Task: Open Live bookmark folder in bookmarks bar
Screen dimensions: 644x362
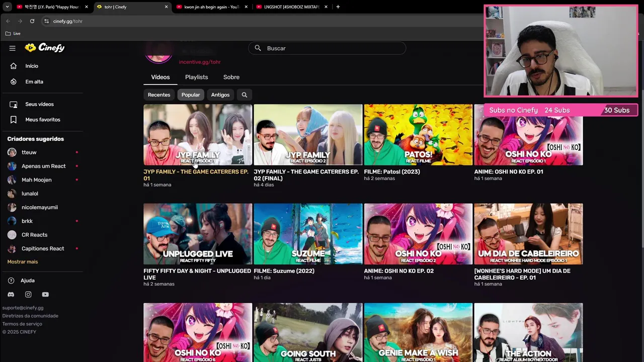Action: pyautogui.click(x=13, y=34)
